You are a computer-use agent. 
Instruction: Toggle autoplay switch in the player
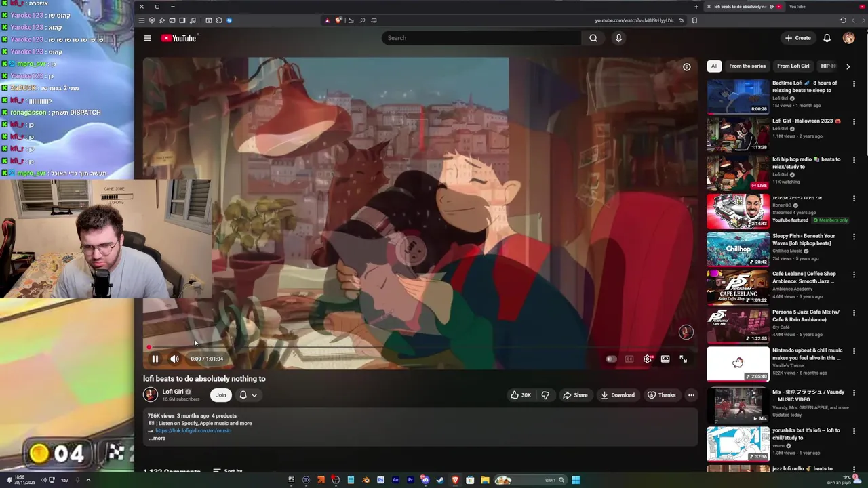(x=611, y=359)
